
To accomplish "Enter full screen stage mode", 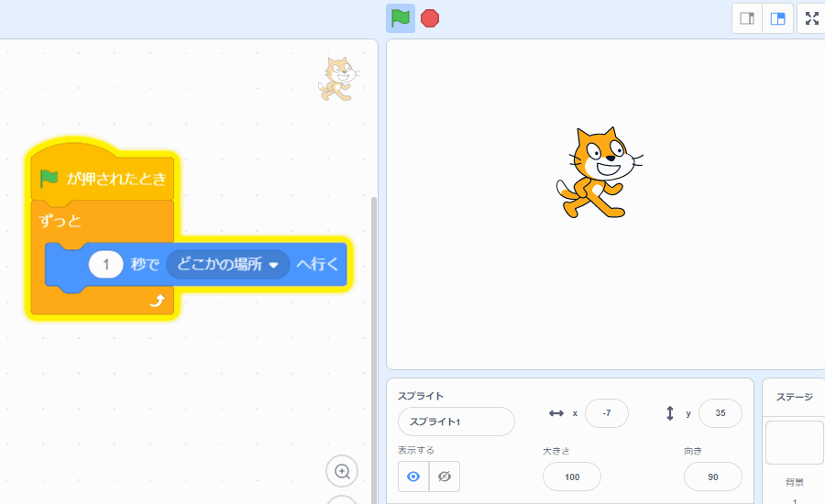I will pos(812,18).
